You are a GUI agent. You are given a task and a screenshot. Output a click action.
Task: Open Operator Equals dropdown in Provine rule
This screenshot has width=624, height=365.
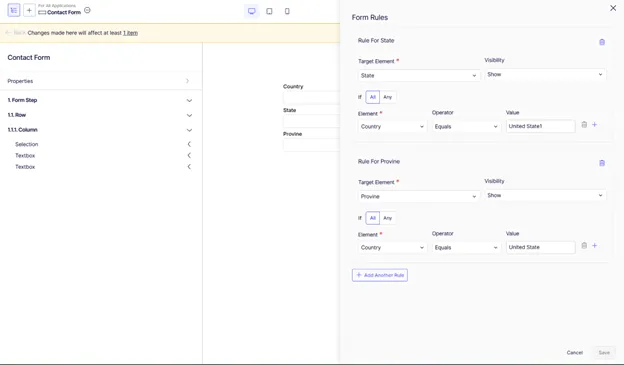[466, 248]
